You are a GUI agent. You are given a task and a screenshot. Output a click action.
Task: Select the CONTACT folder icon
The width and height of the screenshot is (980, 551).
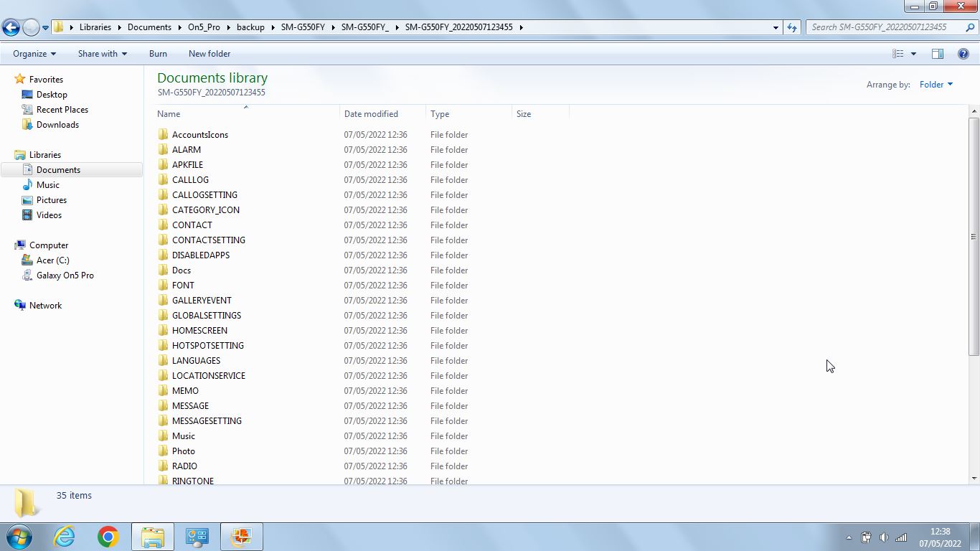(163, 225)
